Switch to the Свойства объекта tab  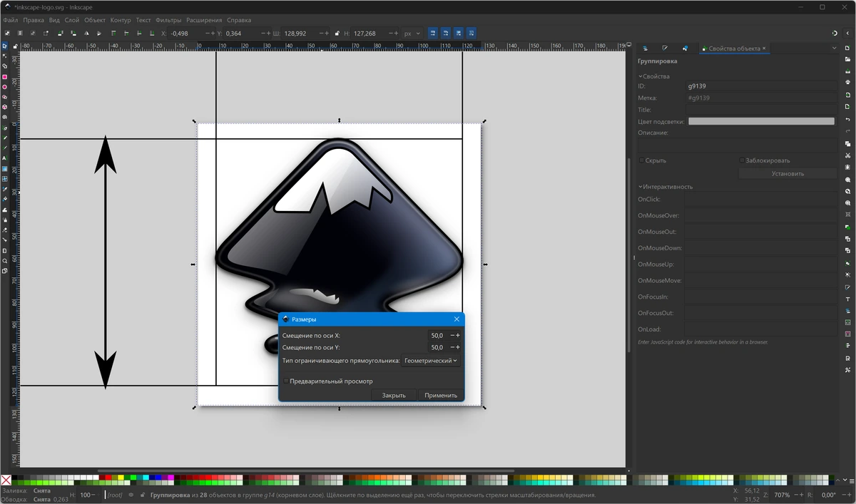coord(735,48)
